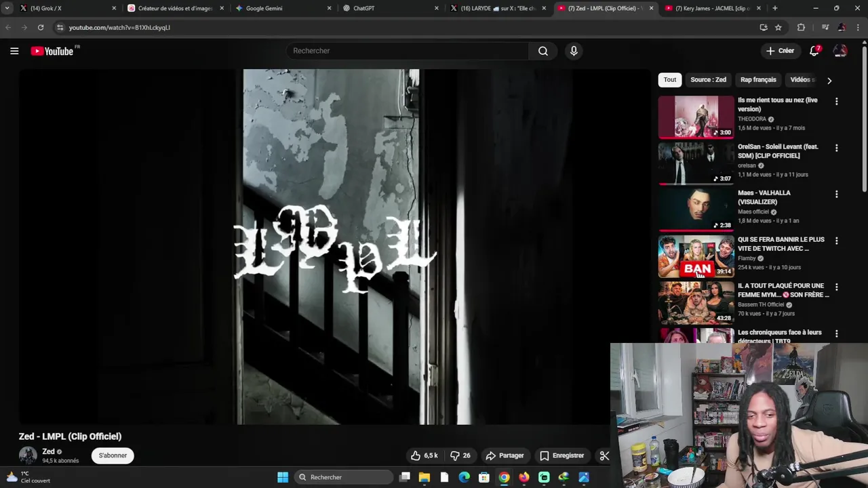Close the ChatGPT tab

click(x=437, y=8)
